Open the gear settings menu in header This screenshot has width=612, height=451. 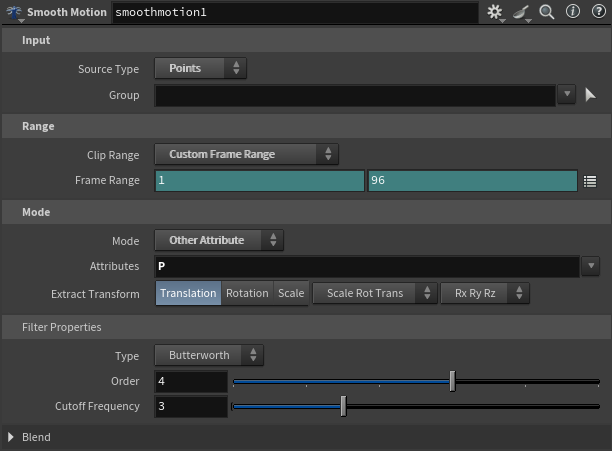(495, 12)
